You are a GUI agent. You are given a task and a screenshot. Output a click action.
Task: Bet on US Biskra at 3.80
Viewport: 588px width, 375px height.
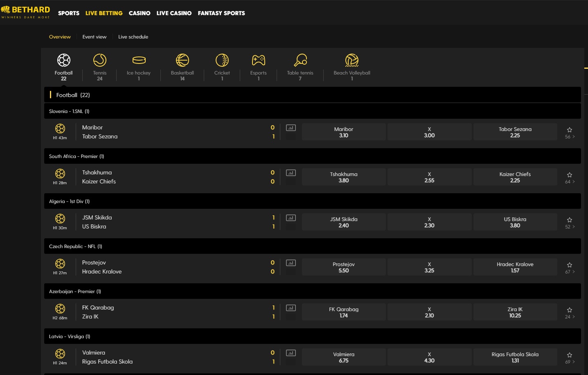(x=515, y=222)
